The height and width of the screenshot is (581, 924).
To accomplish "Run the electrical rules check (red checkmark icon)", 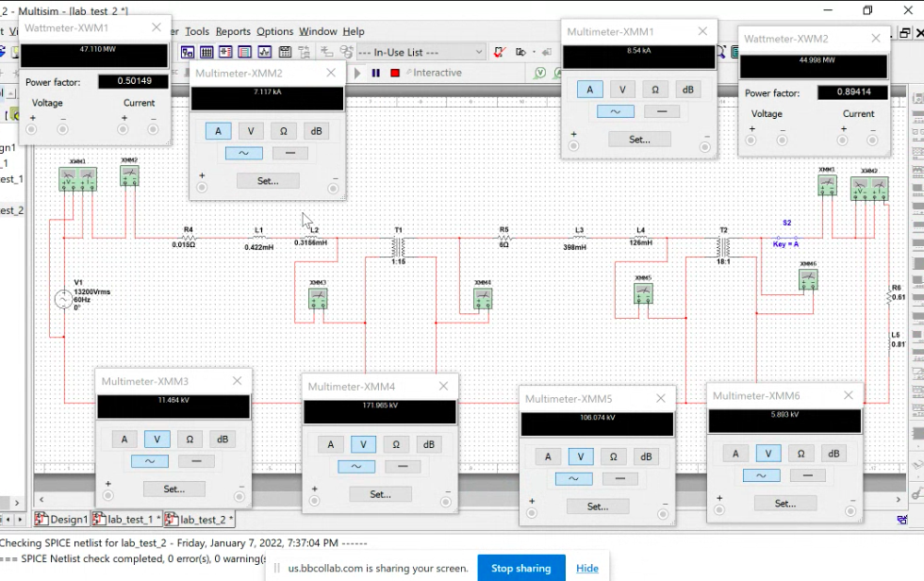I will pos(498,52).
